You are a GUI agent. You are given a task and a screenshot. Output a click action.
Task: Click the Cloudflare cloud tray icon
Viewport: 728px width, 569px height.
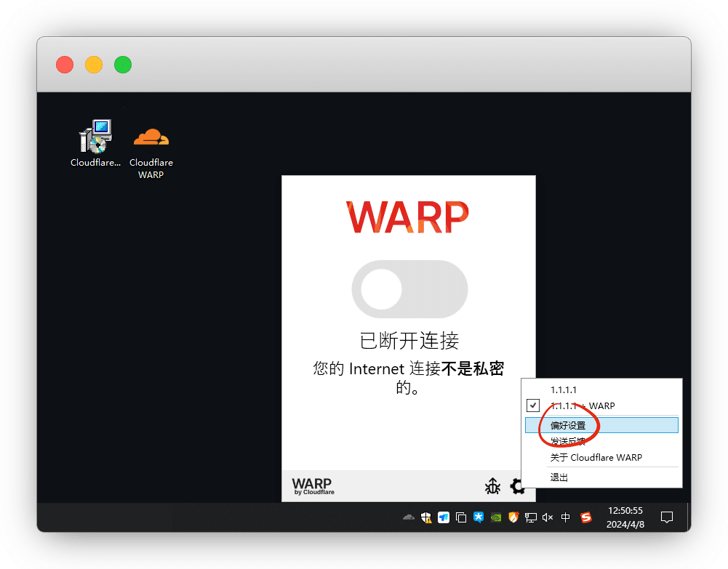(409, 517)
